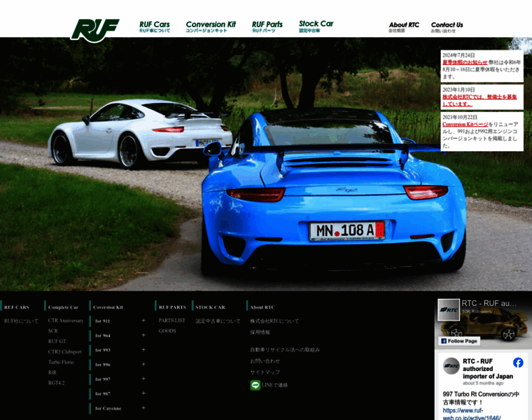This screenshot has width=532, height=420.
Task: Open 認定中古車について footer link
Action: tap(218, 321)
